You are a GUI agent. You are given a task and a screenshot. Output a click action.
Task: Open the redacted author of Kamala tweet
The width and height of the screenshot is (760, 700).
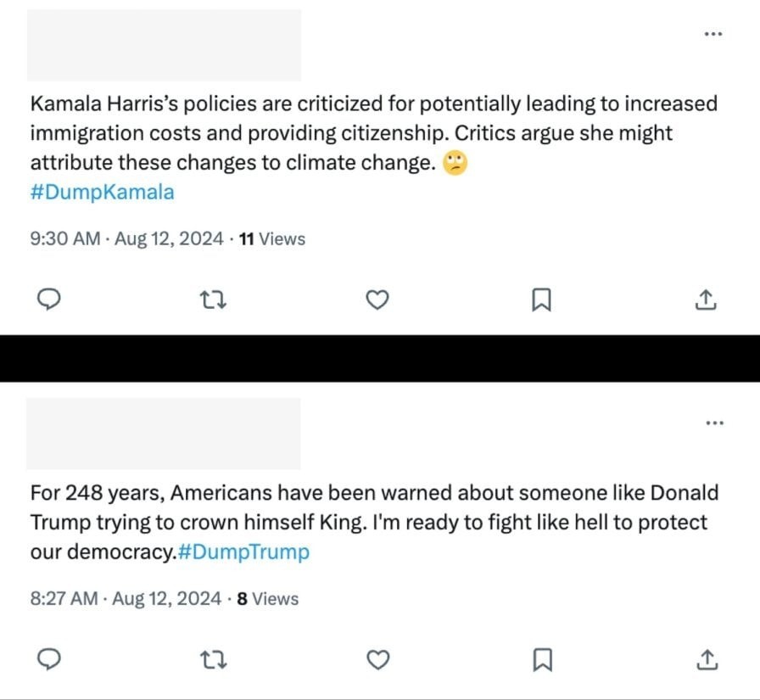click(x=164, y=45)
